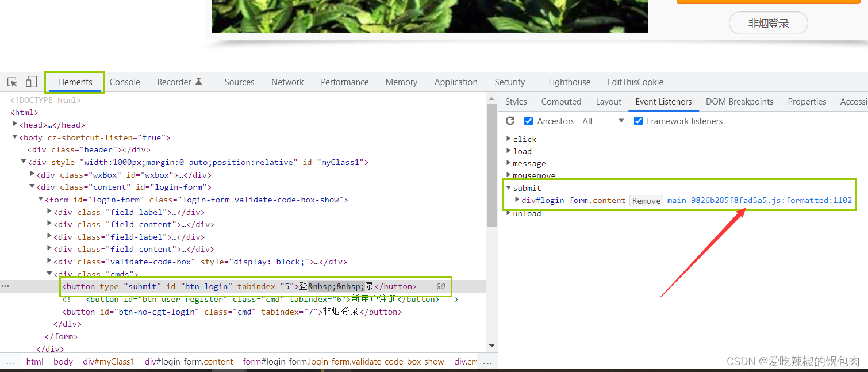Switch to the Network tab
This screenshot has width=868, height=372.
pyautogui.click(x=287, y=82)
